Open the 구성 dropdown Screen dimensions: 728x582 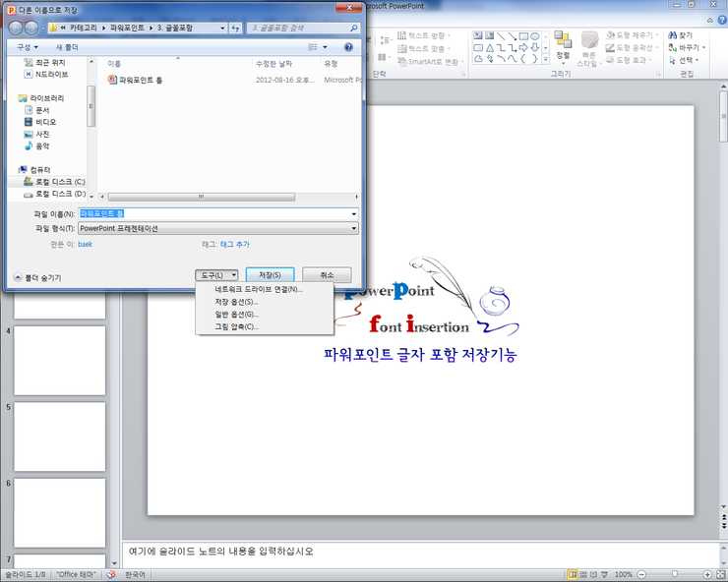pos(28,47)
